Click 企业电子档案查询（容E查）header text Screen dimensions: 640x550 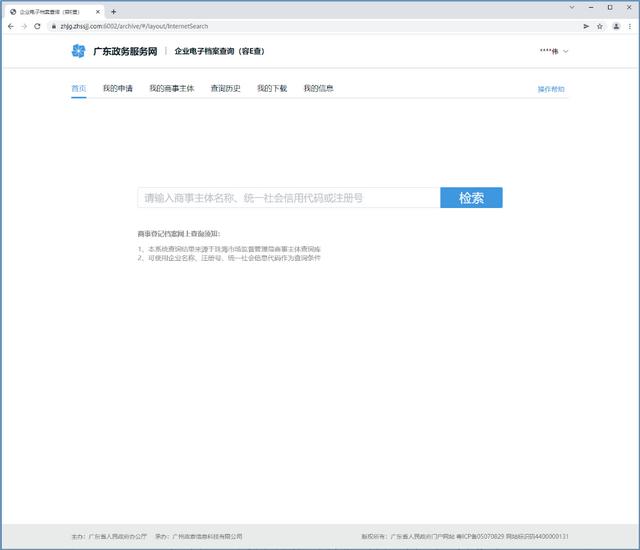pos(220,51)
